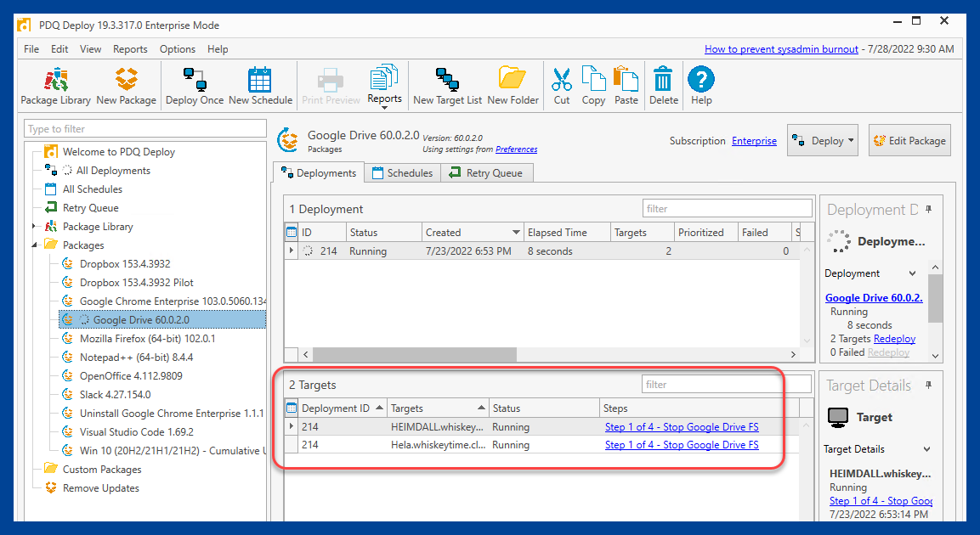Click Google Drive 60.0.2. link in details
This screenshot has width=980, height=535.
[x=874, y=298]
